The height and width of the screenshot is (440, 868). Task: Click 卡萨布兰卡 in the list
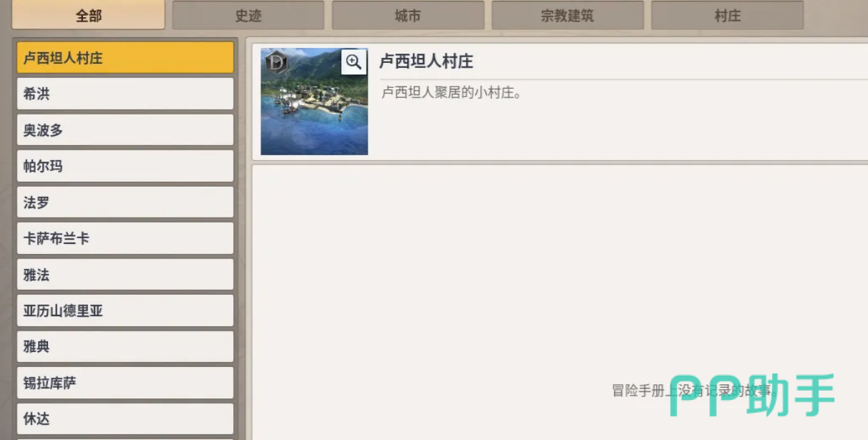(125, 238)
